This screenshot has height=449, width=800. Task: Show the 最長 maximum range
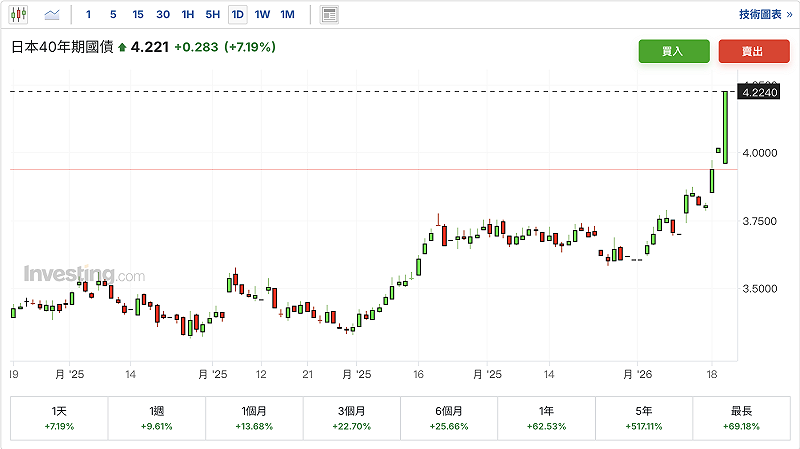(741, 418)
